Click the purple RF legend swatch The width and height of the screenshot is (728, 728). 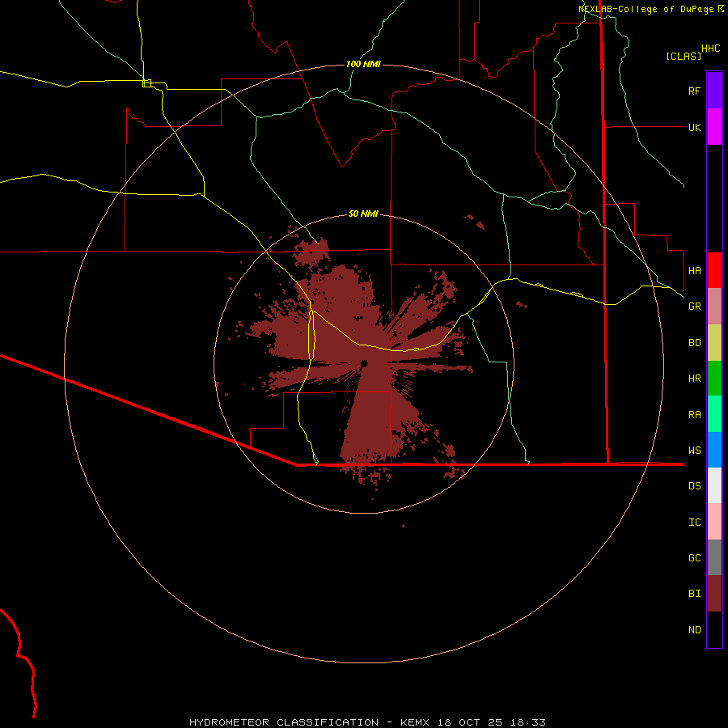pyautogui.click(x=714, y=91)
